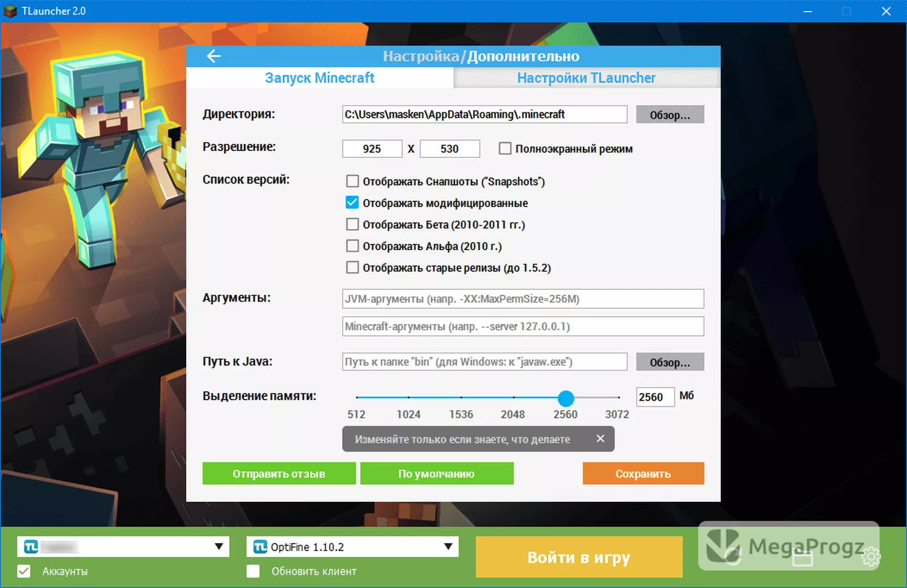This screenshot has width=907, height=588.
Task: Enable Отображать старые релизы checkbox
Action: [x=352, y=267]
